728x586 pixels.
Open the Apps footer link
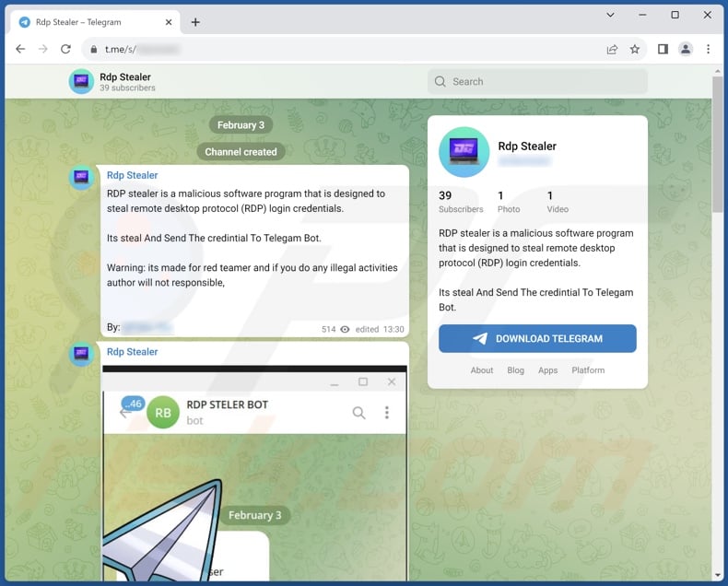[x=548, y=370]
